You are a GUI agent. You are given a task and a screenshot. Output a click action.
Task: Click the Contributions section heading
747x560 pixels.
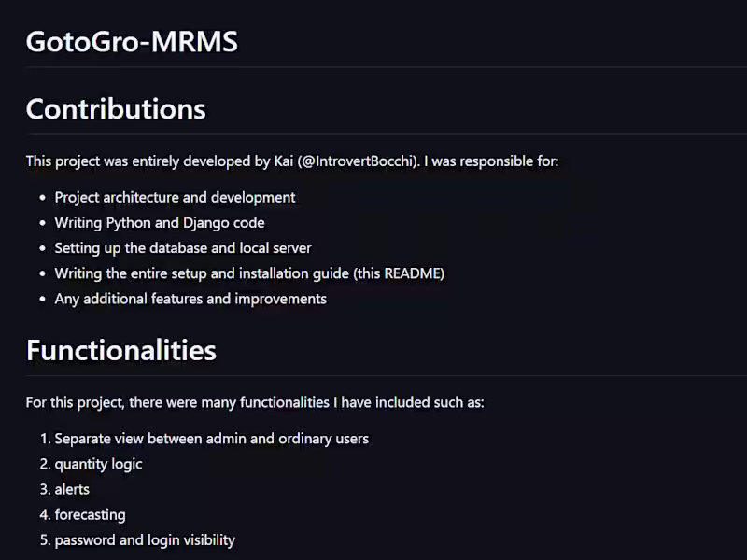pyautogui.click(x=116, y=109)
